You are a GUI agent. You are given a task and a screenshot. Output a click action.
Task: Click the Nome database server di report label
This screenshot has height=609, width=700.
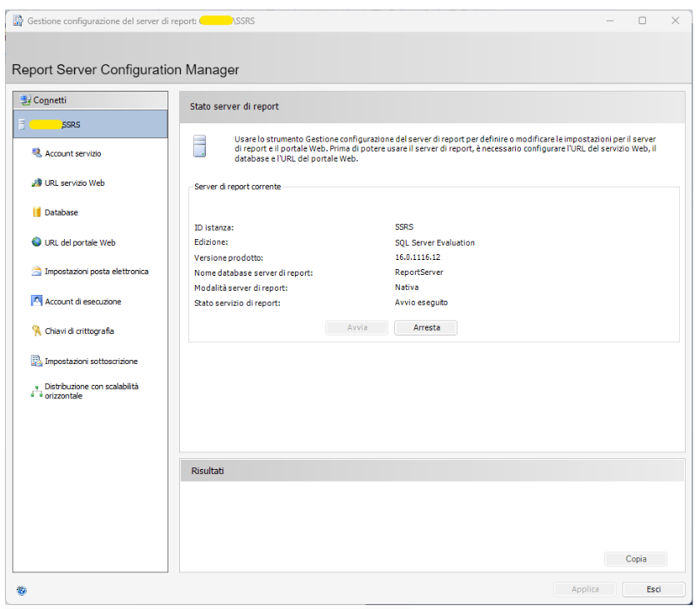pos(253,272)
